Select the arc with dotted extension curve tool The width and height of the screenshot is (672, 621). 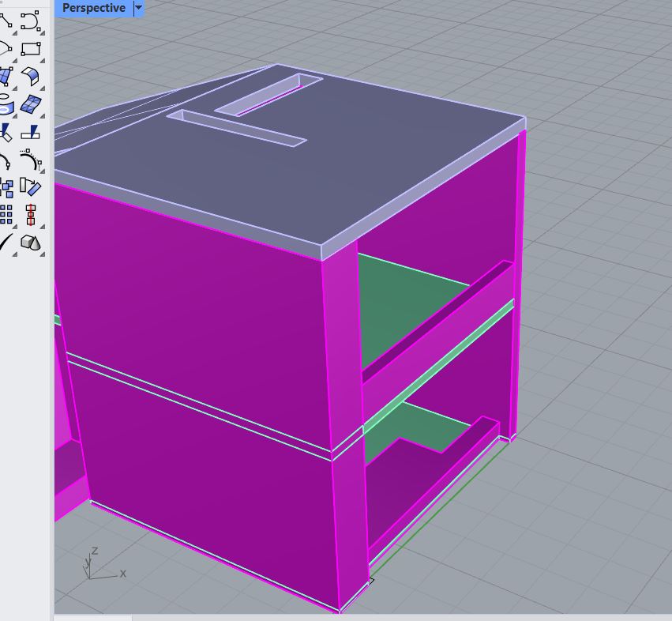coord(31,160)
